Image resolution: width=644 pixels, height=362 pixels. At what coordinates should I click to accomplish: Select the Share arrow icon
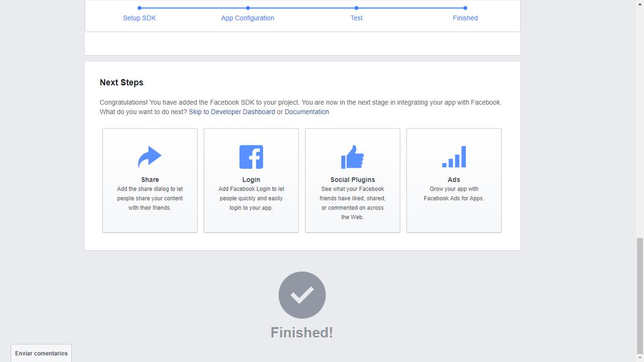tap(150, 156)
